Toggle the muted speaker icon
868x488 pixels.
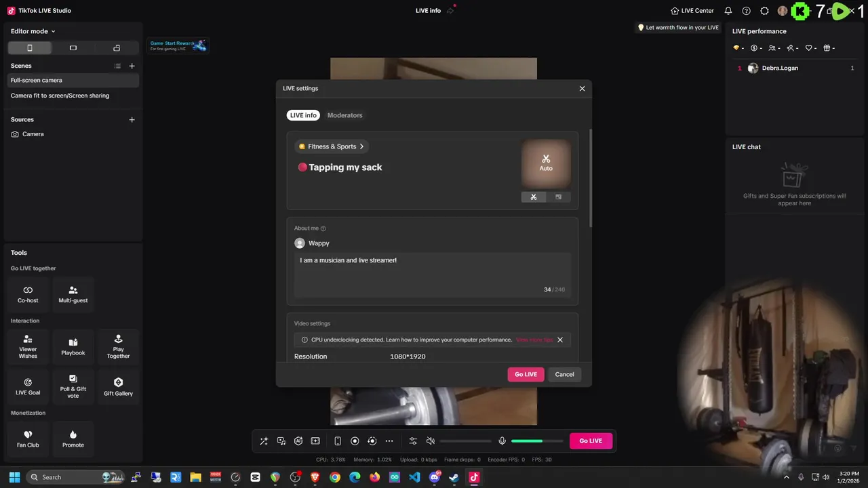tap(430, 441)
